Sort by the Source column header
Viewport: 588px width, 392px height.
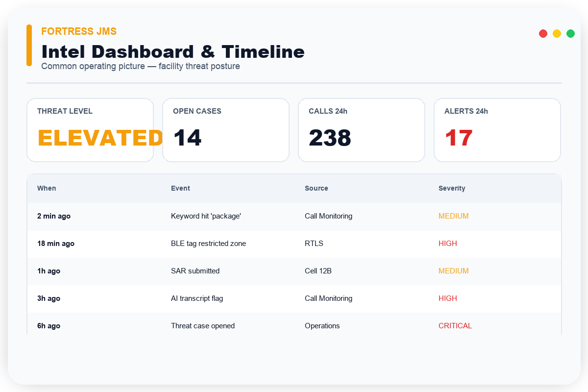(x=317, y=188)
